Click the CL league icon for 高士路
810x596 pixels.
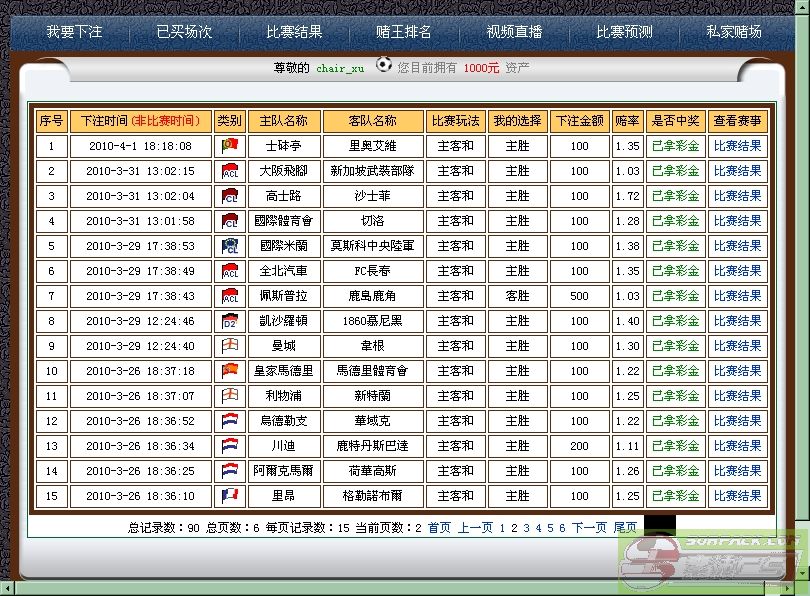230,196
